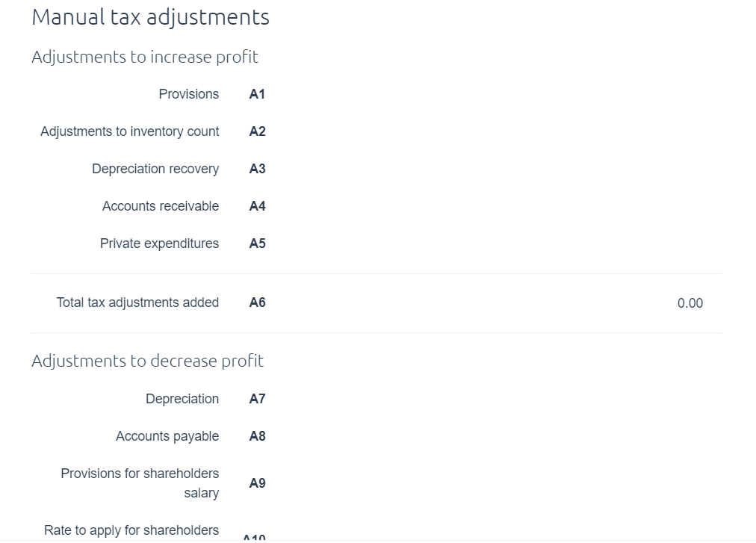756x543 pixels.
Task: Select the A8 field code
Action: [x=257, y=436]
